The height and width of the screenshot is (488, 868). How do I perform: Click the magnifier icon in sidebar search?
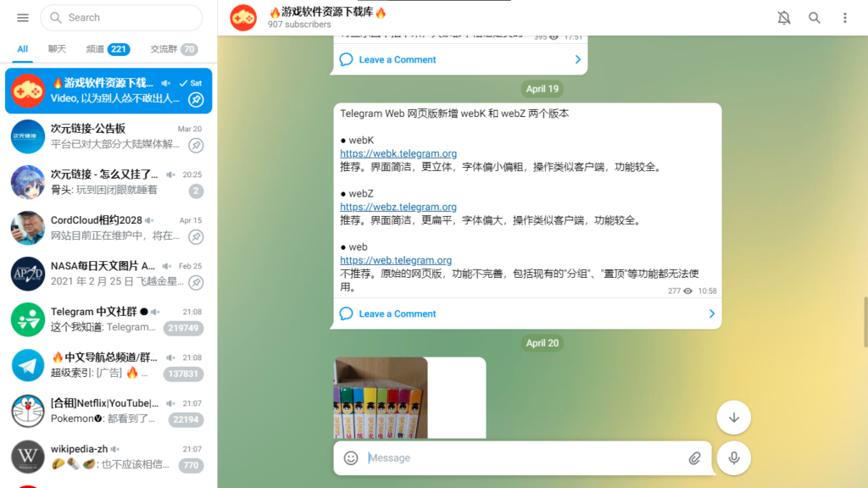click(55, 18)
